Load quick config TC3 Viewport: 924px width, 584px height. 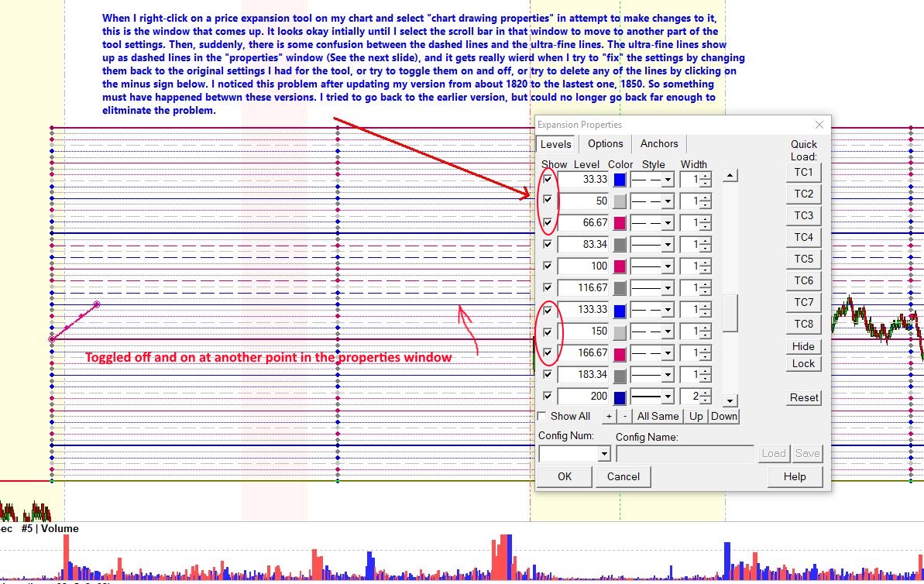coord(803,215)
